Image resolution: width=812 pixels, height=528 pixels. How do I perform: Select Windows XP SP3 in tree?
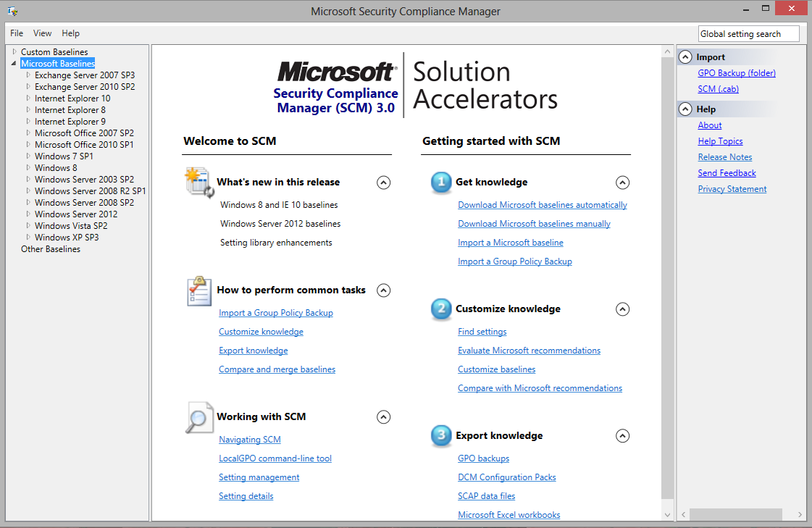click(67, 237)
